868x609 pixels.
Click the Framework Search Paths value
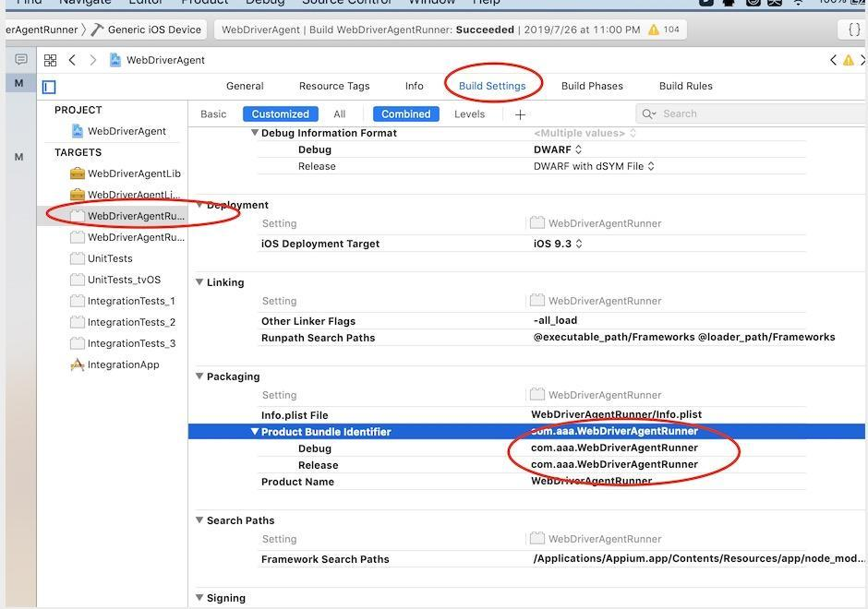(x=699, y=558)
